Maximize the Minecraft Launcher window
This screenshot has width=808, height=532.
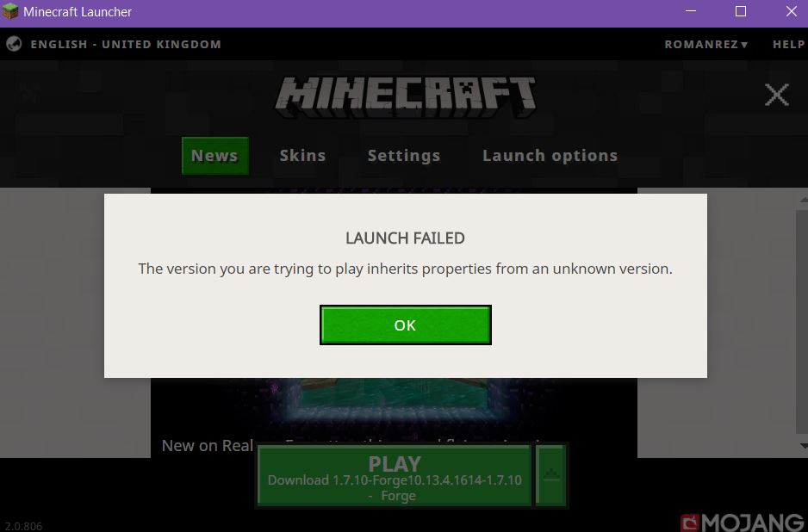click(x=741, y=11)
